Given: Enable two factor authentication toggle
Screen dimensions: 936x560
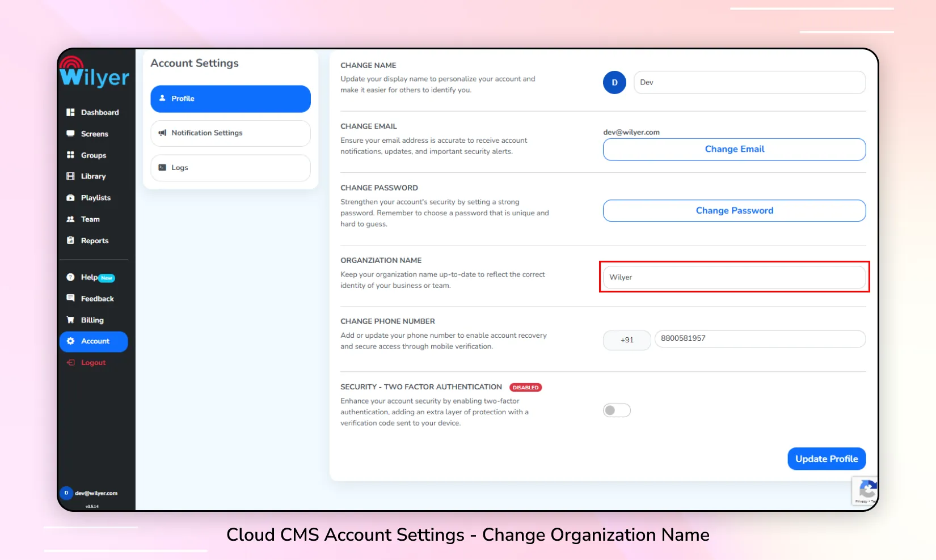Looking at the screenshot, I should tap(617, 410).
